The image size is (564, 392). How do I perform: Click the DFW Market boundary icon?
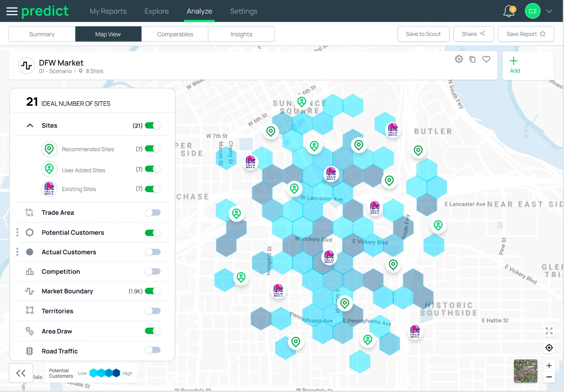[27, 65]
